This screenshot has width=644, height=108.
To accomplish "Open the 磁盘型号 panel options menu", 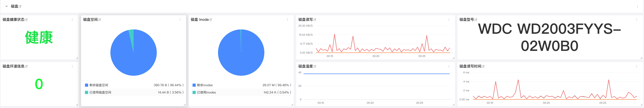I will point(636,19).
